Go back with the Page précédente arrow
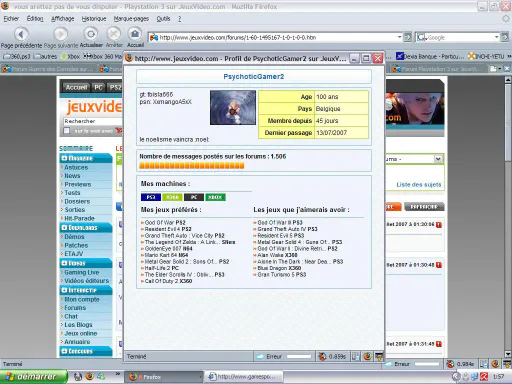Image resolution: width=512 pixels, height=384 pixels. pos(21,34)
